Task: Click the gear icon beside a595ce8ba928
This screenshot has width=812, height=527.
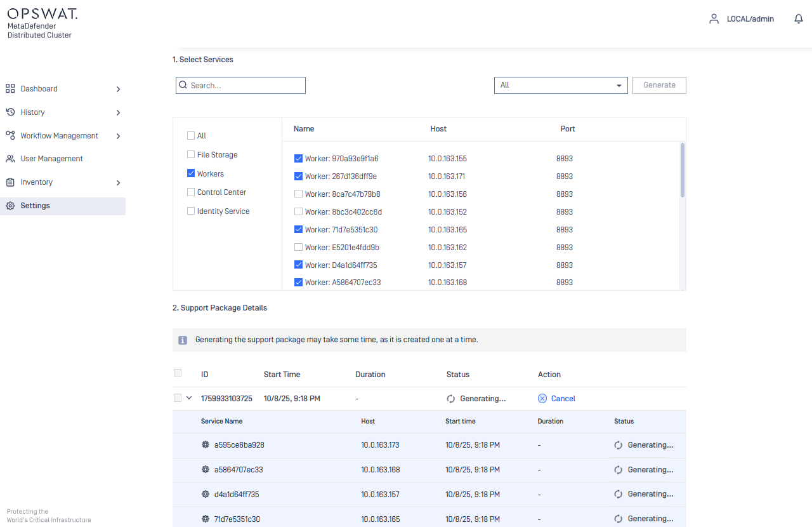Action: pyautogui.click(x=206, y=445)
